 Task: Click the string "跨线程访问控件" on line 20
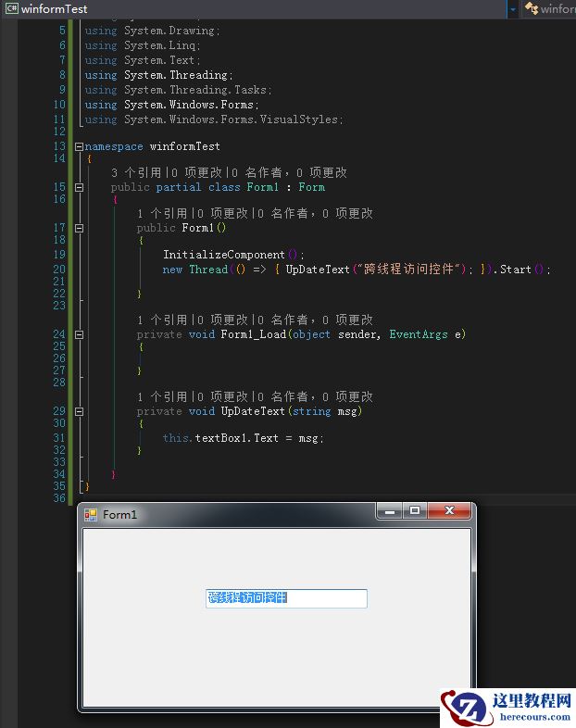coord(409,270)
